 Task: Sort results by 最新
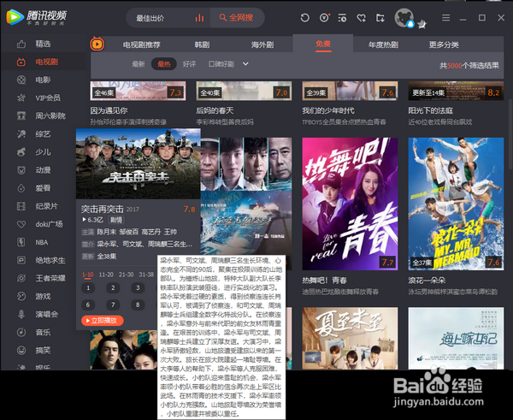coord(139,64)
